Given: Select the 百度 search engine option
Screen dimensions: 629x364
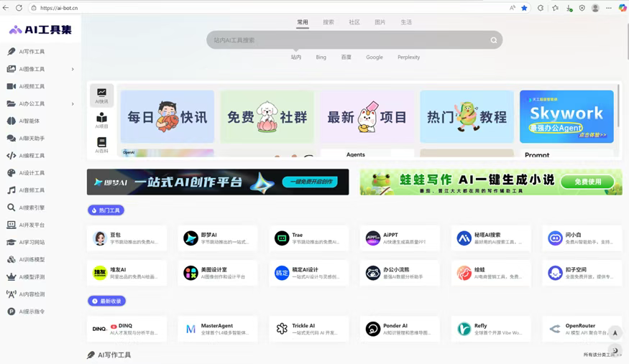Looking at the screenshot, I should point(346,57).
